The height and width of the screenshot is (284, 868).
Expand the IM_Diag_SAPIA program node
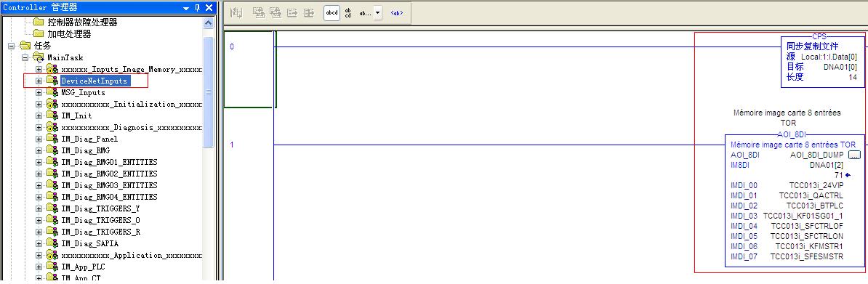(x=39, y=243)
